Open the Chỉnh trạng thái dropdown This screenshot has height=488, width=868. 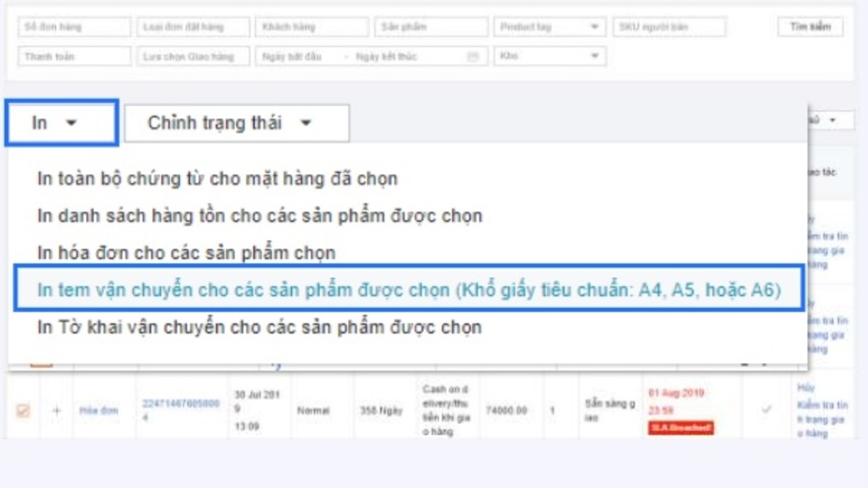click(237, 123)
